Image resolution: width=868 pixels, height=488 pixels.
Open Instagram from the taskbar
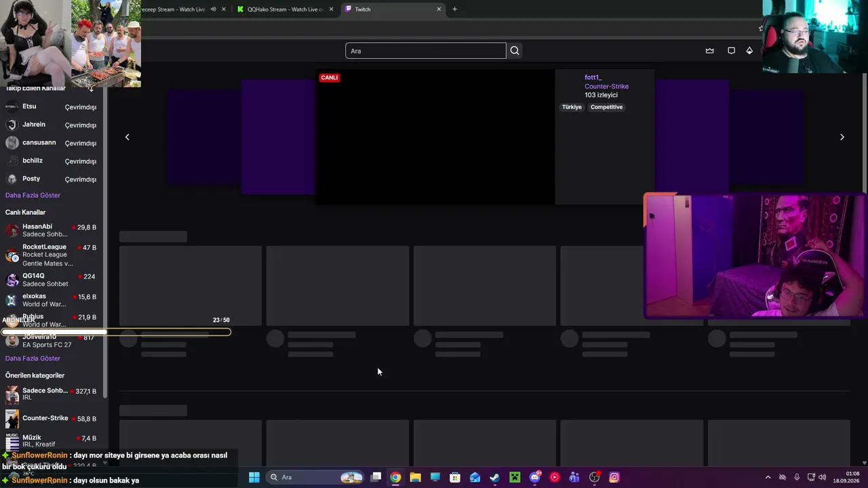click(614, 477)
